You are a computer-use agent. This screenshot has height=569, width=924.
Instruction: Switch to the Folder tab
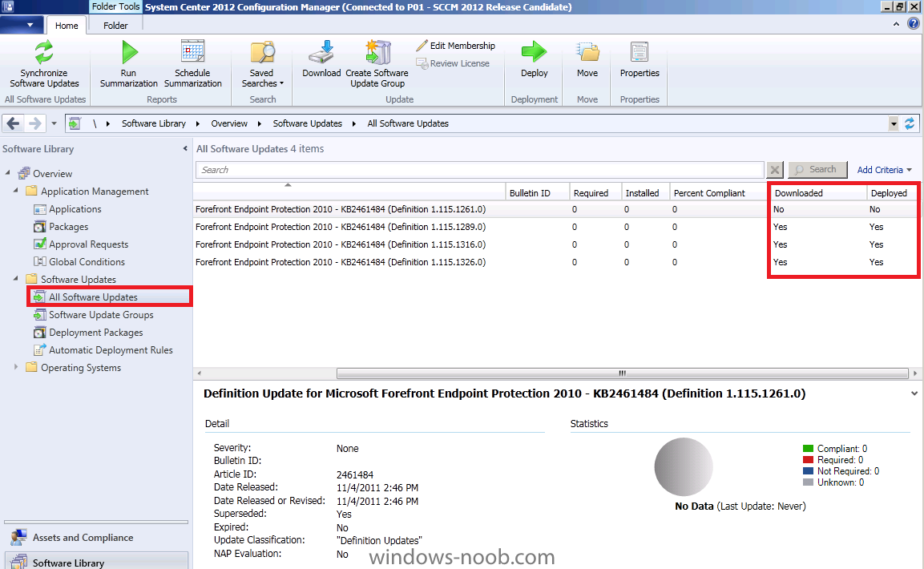(115, 26)
